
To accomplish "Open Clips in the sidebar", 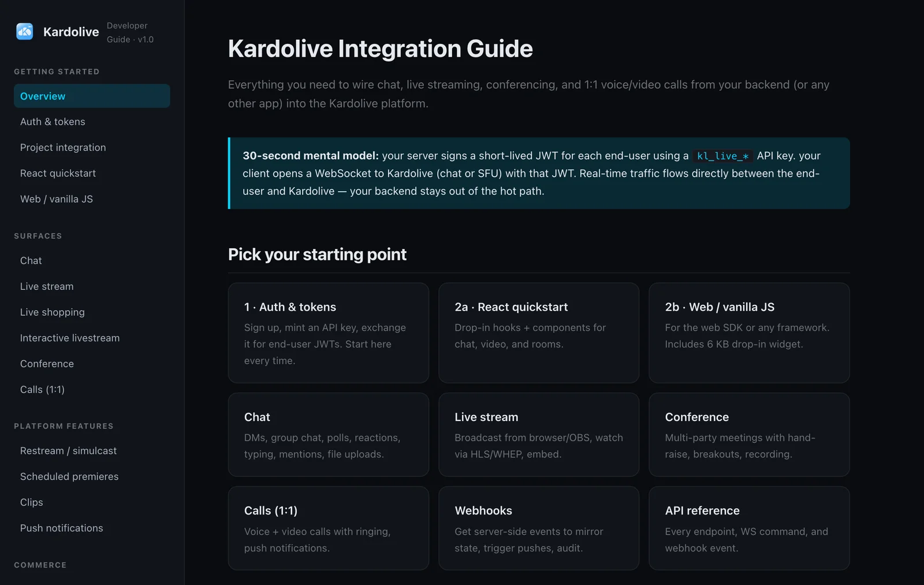I will pos(92,502).
